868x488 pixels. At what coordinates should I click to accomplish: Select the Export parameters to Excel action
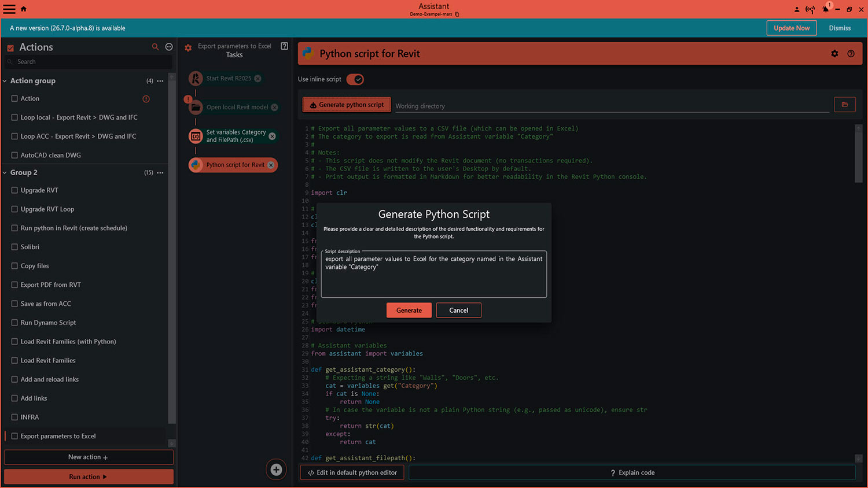pos(58,436)
